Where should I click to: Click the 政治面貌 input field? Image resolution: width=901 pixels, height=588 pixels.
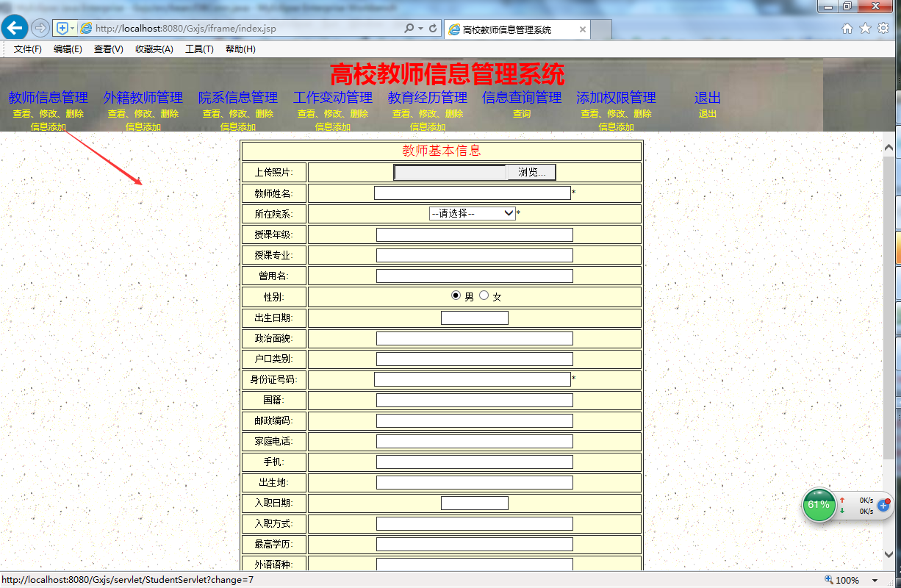coord(474,338)
